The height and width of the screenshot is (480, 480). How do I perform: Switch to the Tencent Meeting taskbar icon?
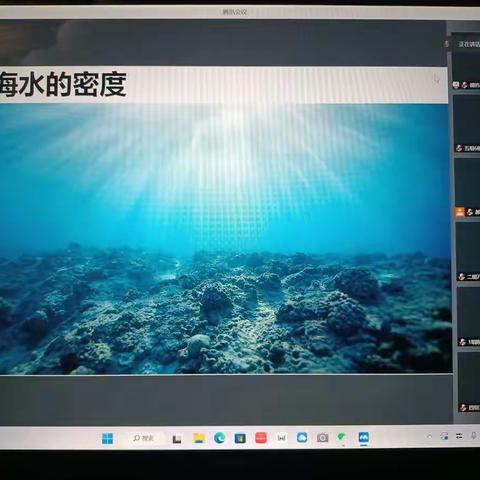(364, 437)
